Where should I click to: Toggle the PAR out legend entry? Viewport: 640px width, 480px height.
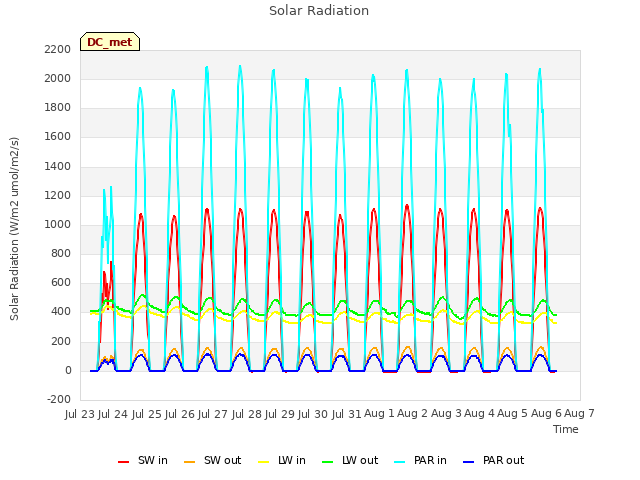(493, 460)
